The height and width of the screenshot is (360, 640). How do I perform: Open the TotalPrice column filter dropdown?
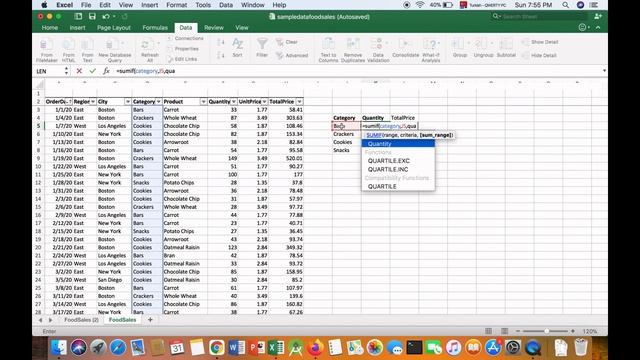point(300,102)
